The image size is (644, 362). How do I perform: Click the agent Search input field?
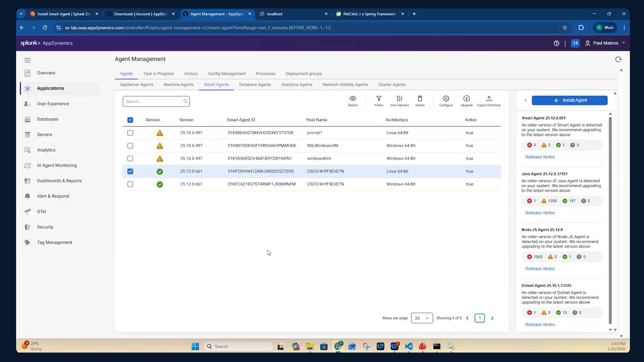pyautogui.click(x=156, y=101)
